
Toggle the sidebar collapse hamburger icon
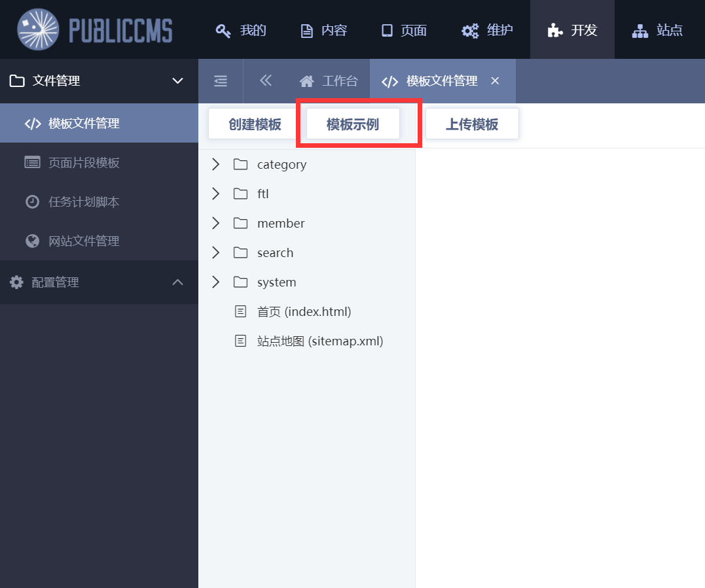pos(221,81)
